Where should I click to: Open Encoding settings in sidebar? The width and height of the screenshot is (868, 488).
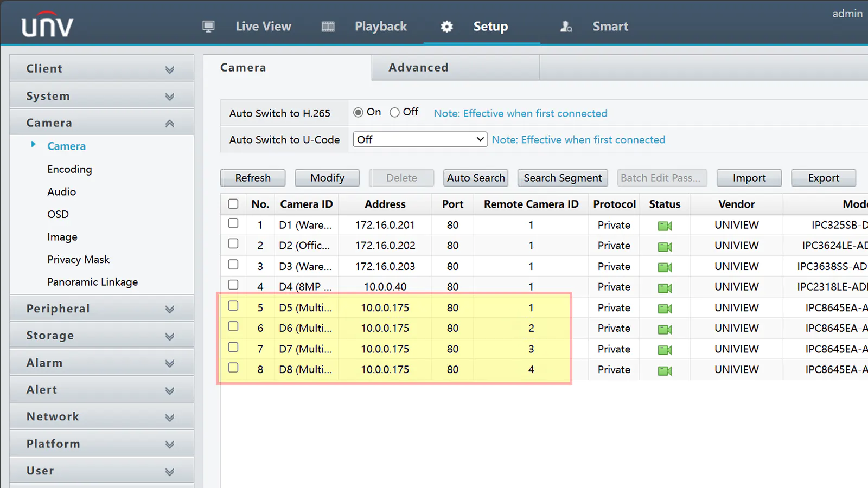click(69, 169)
